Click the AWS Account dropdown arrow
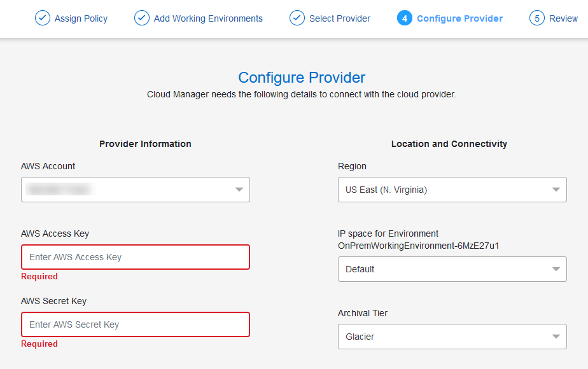 239,190
